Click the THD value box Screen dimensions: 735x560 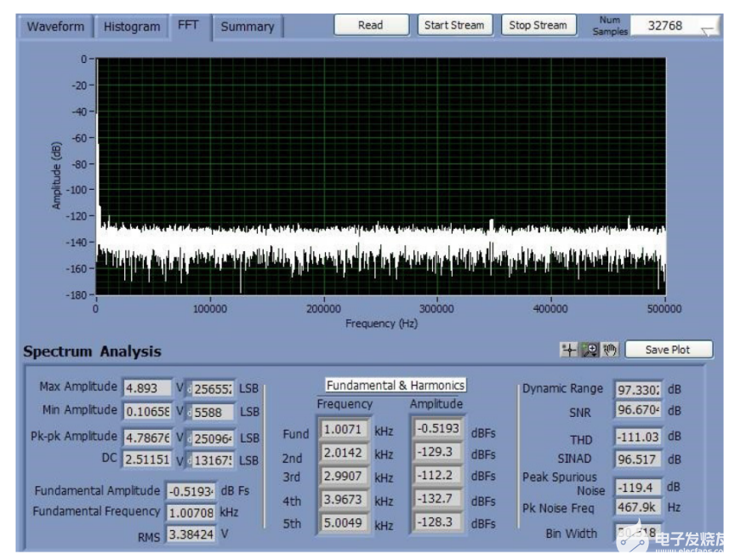click(x=637, y=437)
